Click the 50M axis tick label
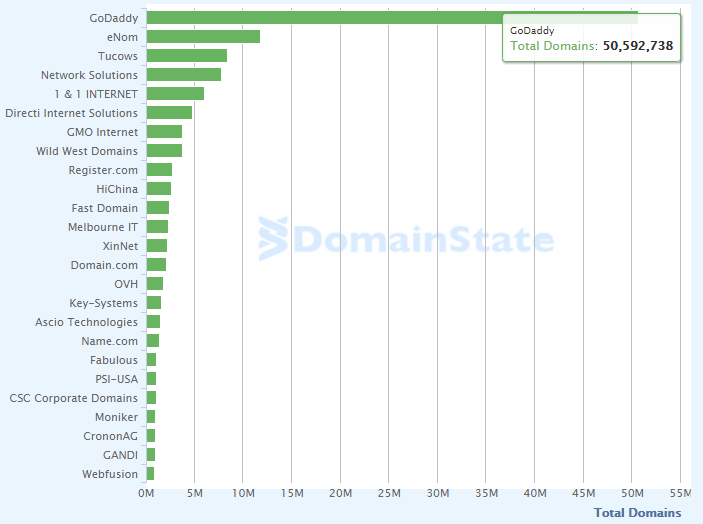The image size is (703, 524). click(632, 494)
